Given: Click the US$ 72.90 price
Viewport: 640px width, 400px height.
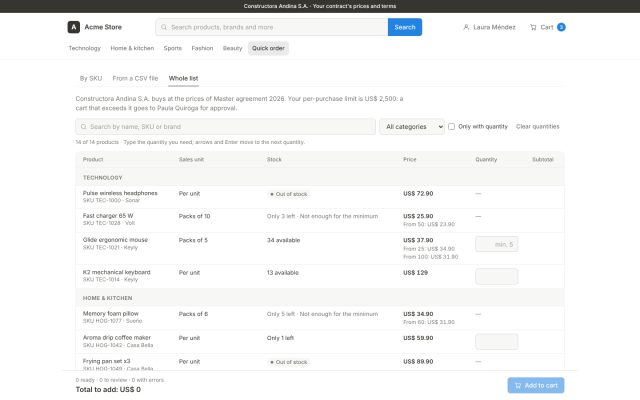Looking at the screenshot, I should pyautogui.click(x=418, y=193).
